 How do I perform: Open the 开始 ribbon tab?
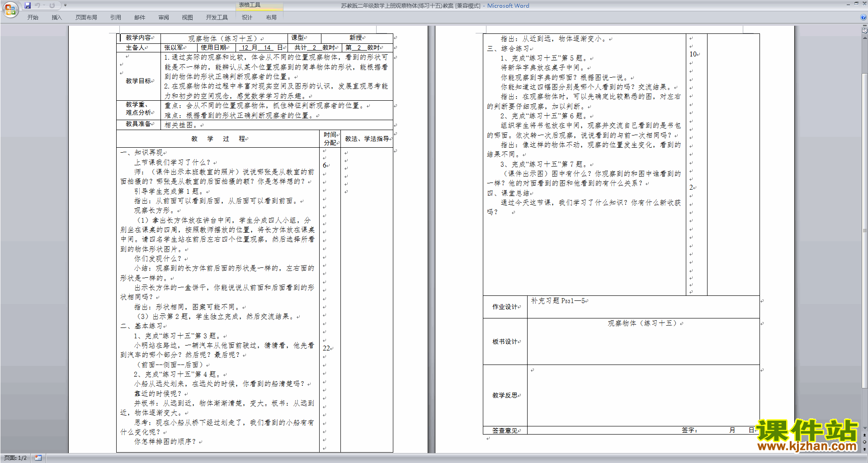(x=33, y=17)
